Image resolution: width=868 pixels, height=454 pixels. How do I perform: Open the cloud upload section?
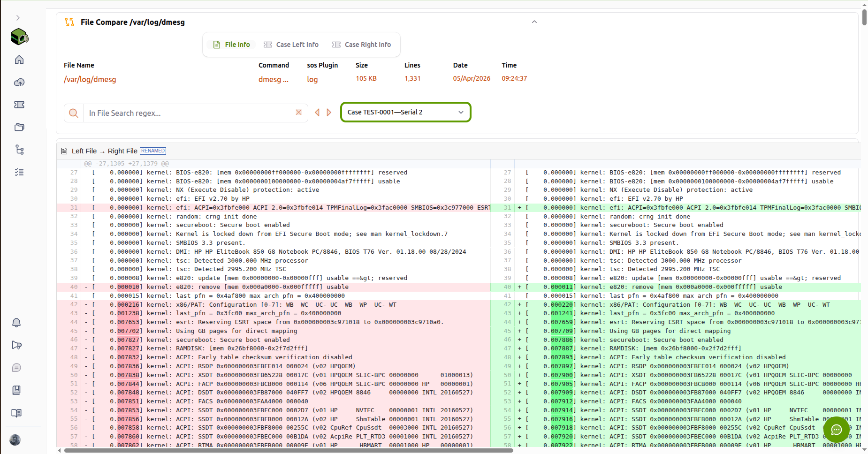19,82
